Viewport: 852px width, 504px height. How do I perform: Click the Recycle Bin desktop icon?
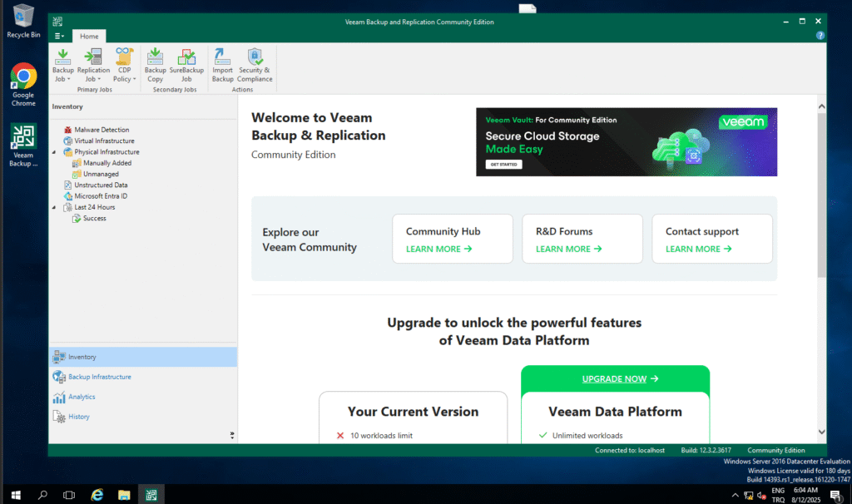(x=23, y=21)
